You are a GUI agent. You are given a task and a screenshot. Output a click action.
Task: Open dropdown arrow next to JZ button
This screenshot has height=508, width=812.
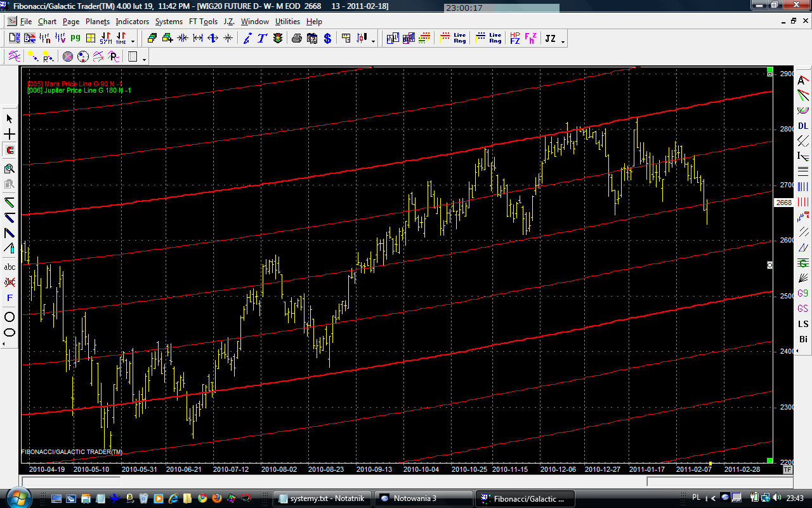click(x=563, y=41)
